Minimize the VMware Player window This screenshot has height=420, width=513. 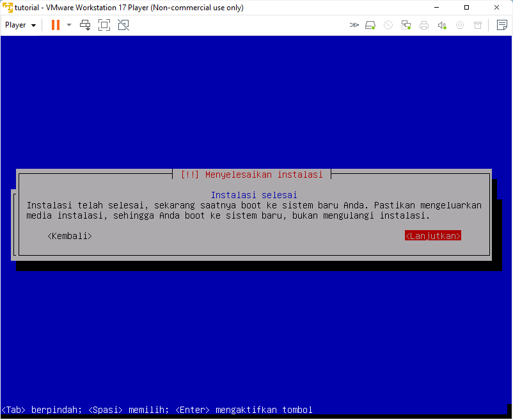pos(436,7)
